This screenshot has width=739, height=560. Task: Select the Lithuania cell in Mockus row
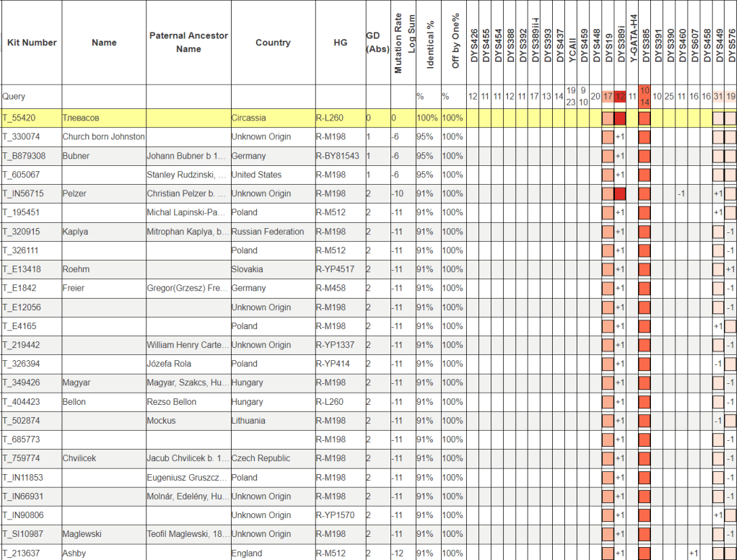click(248, 421)
